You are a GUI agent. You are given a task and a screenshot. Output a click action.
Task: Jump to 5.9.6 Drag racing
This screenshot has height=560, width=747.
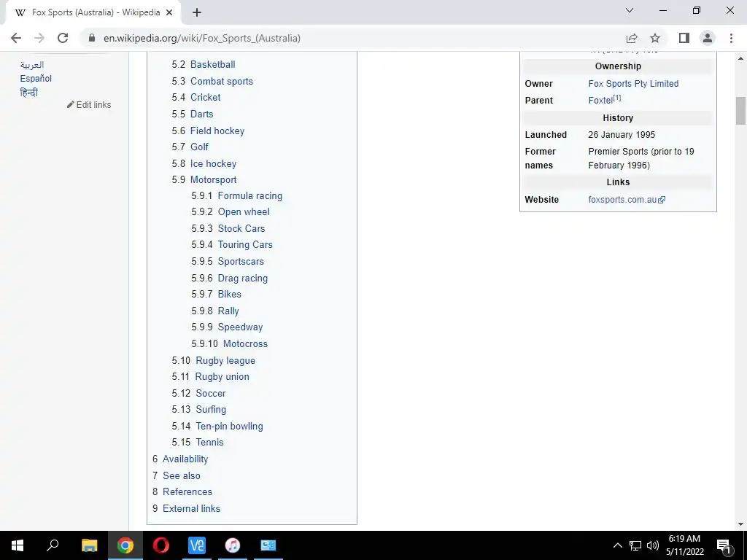pos(242,278)
